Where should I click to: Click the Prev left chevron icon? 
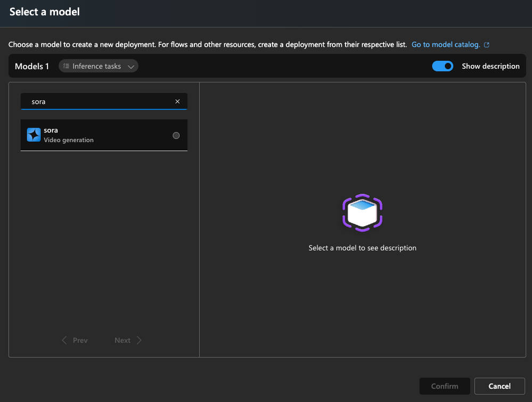64,340
